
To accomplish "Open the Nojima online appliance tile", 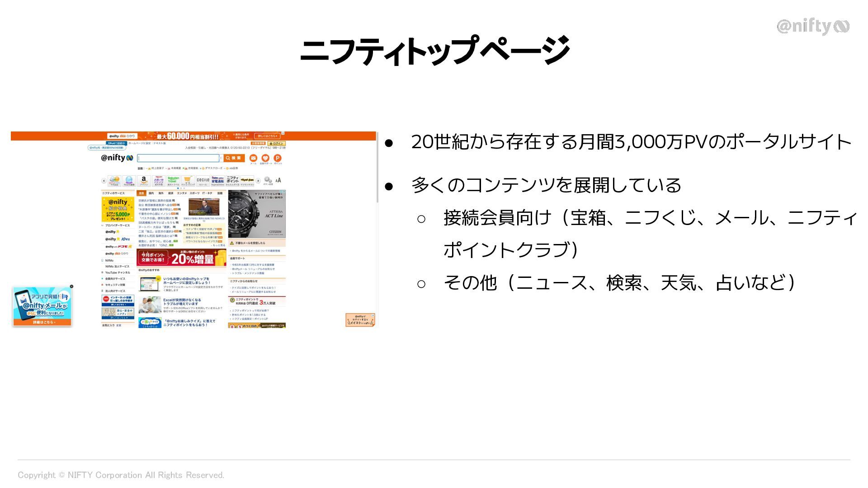I will (x=217, y=181).
